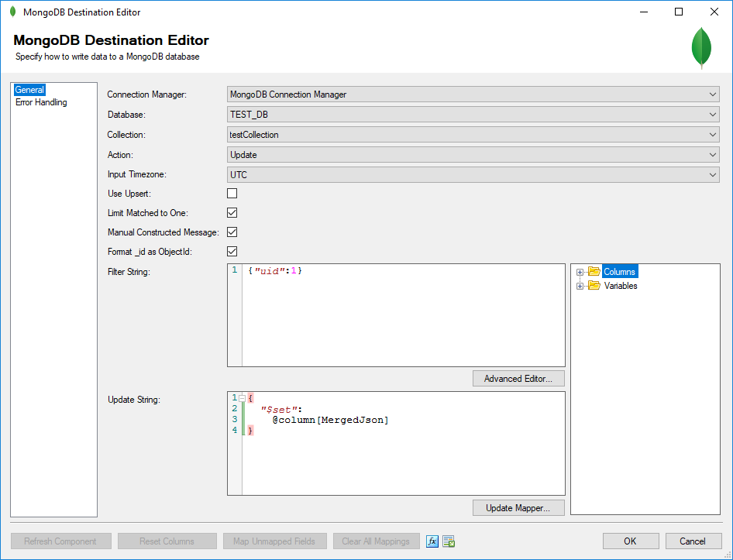733x560 pixels.
Task: Click the "uid" text in Filter String
Action: [x=270, y=271]
